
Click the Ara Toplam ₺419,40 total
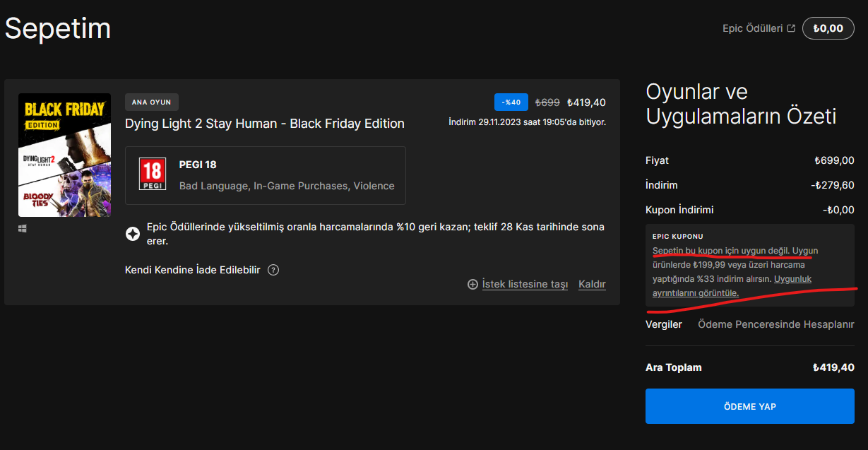click(x=833, y=367)
